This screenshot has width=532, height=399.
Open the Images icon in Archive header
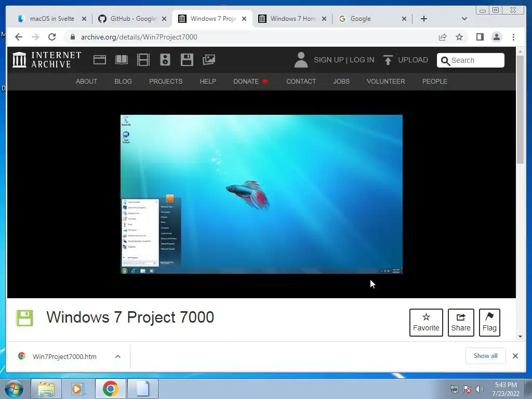point(209,60)
